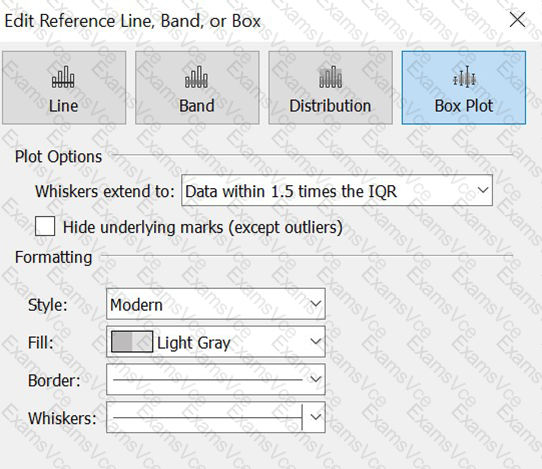Open the Border line style dropdown
Viewport: 542px width, 469px height.
(216, 379)
